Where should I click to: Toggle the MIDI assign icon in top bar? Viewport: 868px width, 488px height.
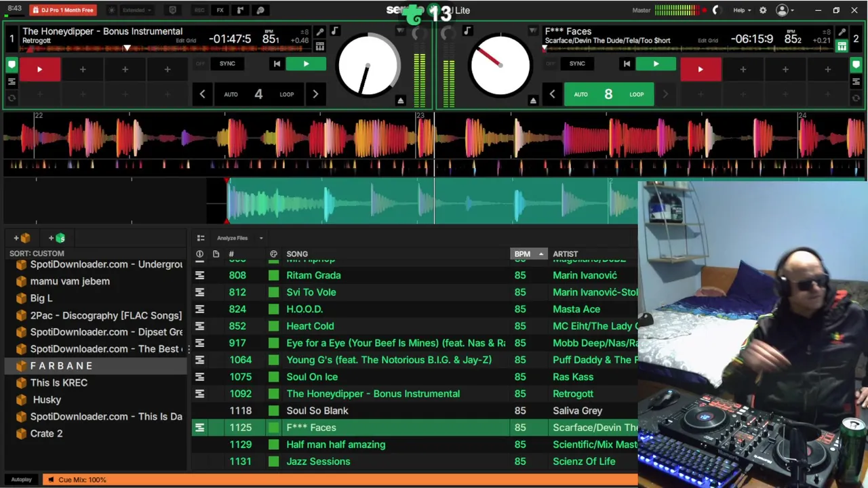172,10
